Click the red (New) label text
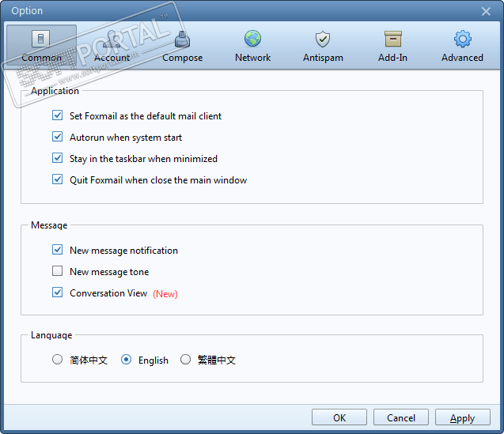The height and width of the screenshot is (434, 504). 165,293
